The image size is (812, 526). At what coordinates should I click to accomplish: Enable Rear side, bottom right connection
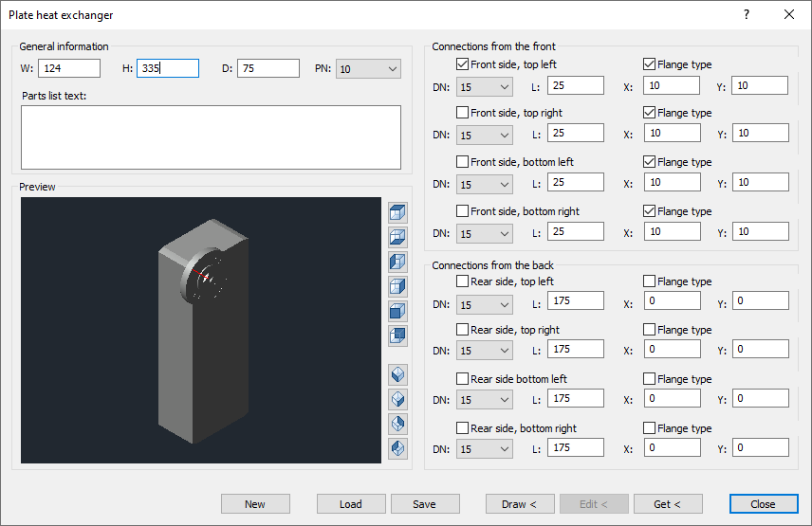coord(463,427)
